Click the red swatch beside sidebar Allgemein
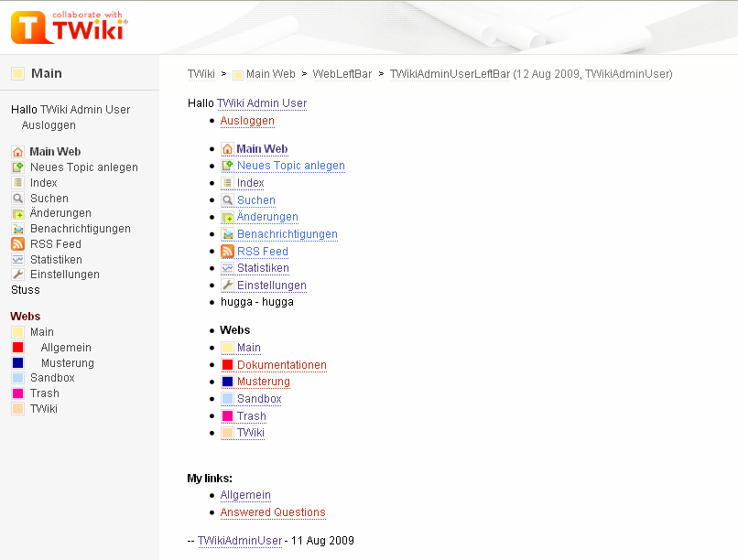Image resolution: width=738 pixels, height=560 pixels. point(18,348)
